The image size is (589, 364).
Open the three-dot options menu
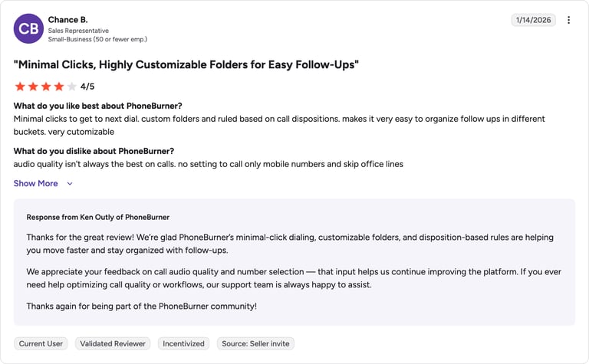[x=568, y=20]
